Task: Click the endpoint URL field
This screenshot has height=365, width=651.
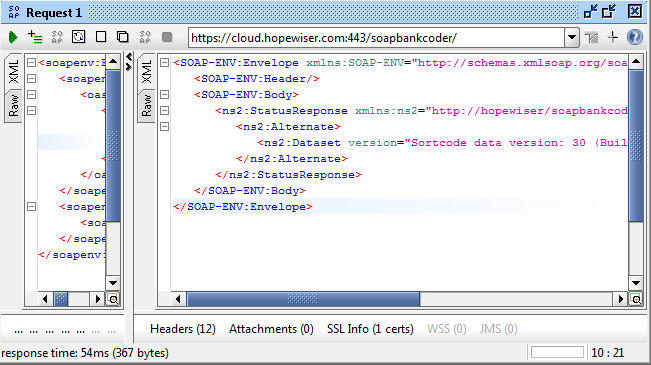Action: point(377,38)
